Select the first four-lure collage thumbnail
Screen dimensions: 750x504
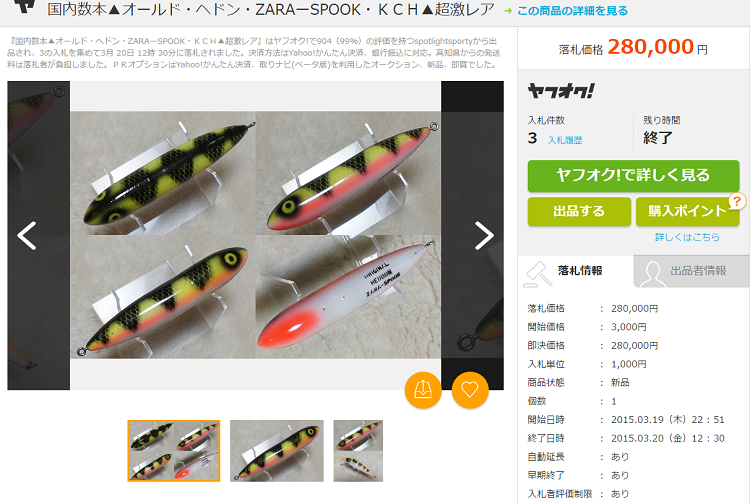[174, 450]
